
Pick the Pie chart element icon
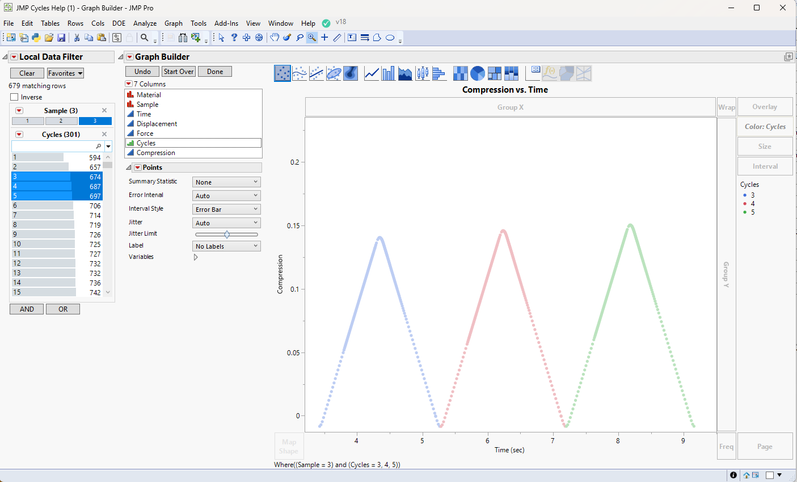[x=477, y=73]
